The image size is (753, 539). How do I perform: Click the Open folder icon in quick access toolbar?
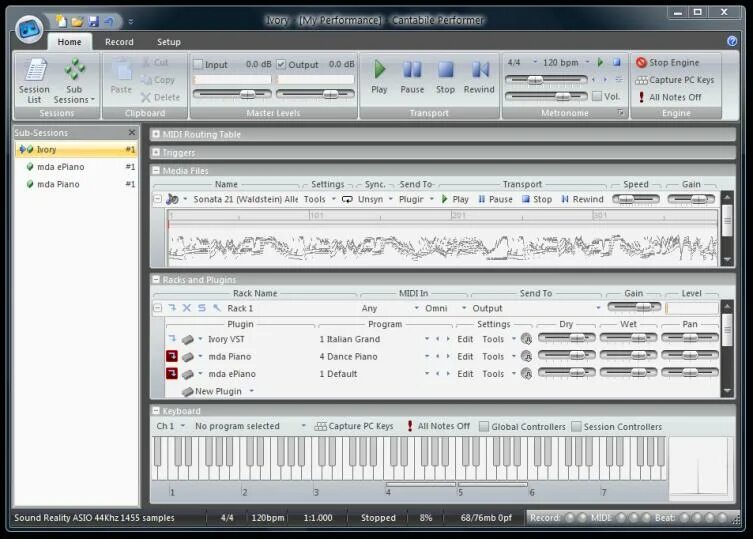pyautogui.click(x=77, y=21)
